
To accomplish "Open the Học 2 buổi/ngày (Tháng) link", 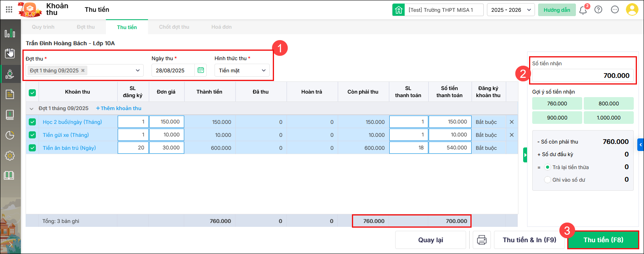I will point(72,122).
